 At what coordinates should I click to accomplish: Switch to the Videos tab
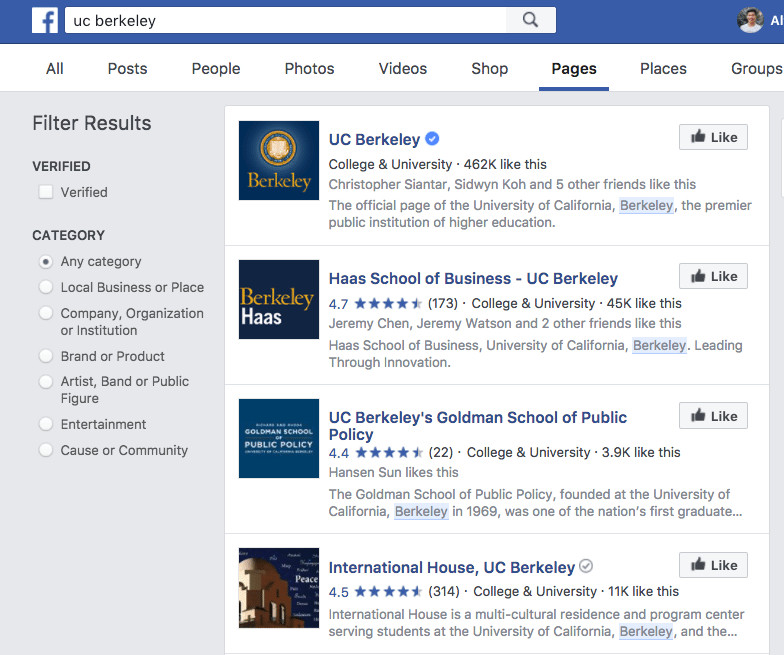tap(403, 68)
